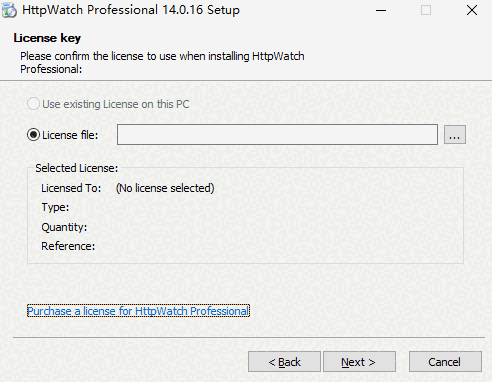The width and height of the screenshot is (492, 382).
Task: Click the '(No license selected)' text
Action: [165, 188]
